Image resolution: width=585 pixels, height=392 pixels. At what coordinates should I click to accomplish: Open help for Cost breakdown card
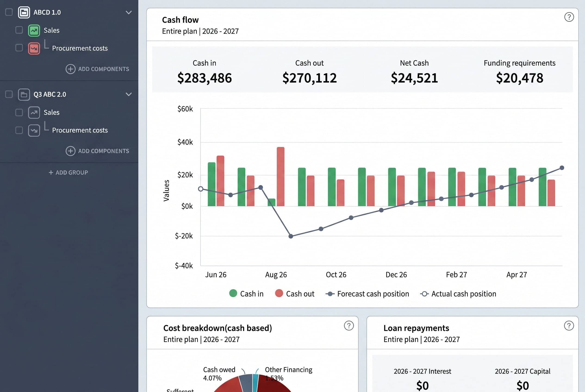coord(349,325)
